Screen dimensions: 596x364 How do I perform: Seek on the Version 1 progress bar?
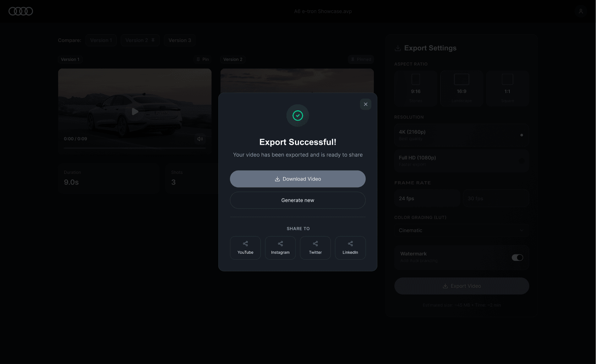(x=135, y=148)
